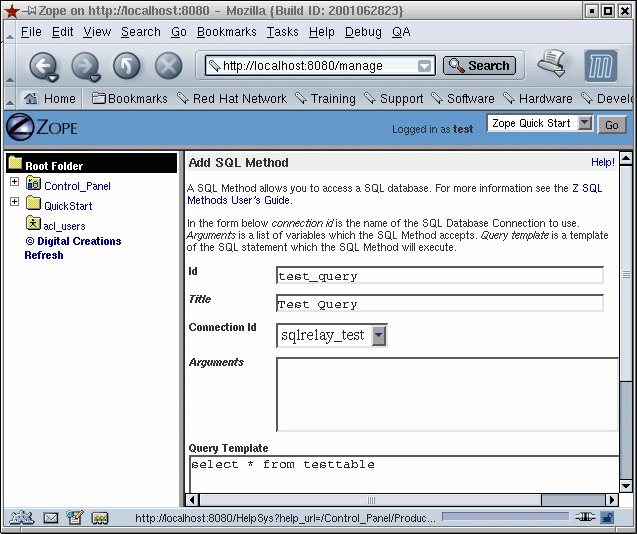Click the Back navigation arrow icon
This screenshot has height=534, width=637.
click(42, 66)
